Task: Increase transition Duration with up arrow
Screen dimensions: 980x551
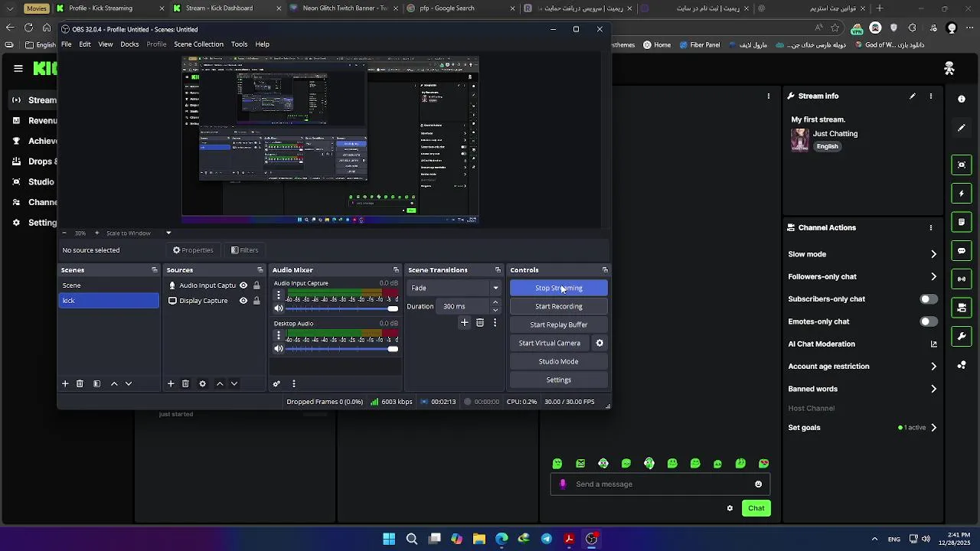Action: (495, 302)
